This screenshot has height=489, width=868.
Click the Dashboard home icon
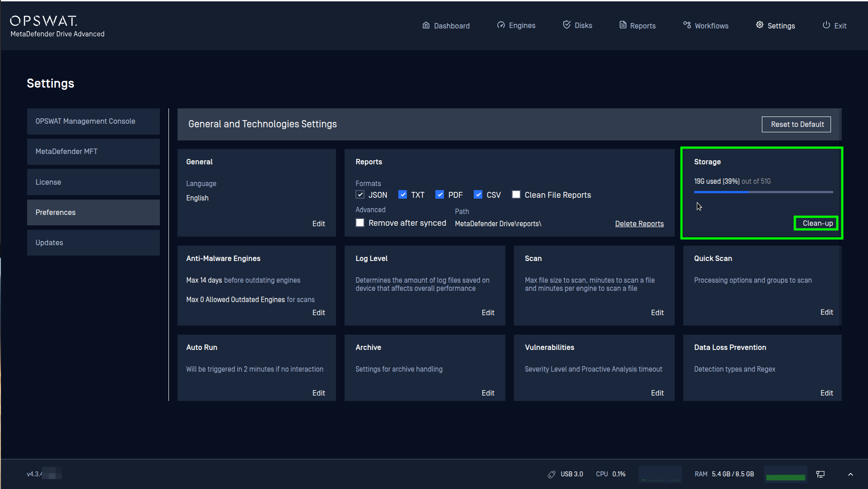(426, 25)
